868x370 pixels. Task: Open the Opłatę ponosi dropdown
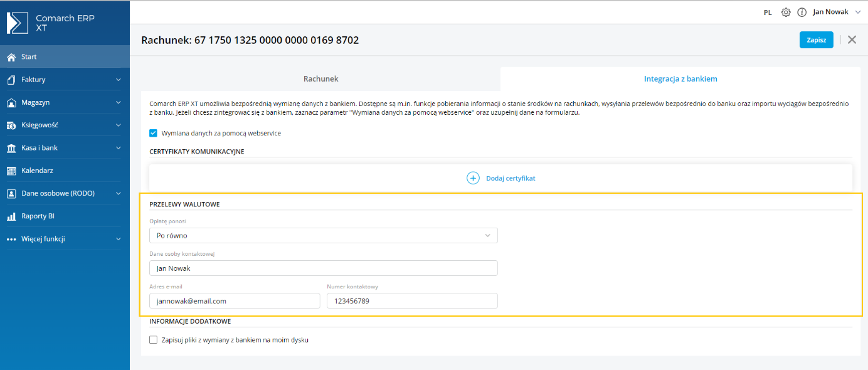(x=324, y=235)
